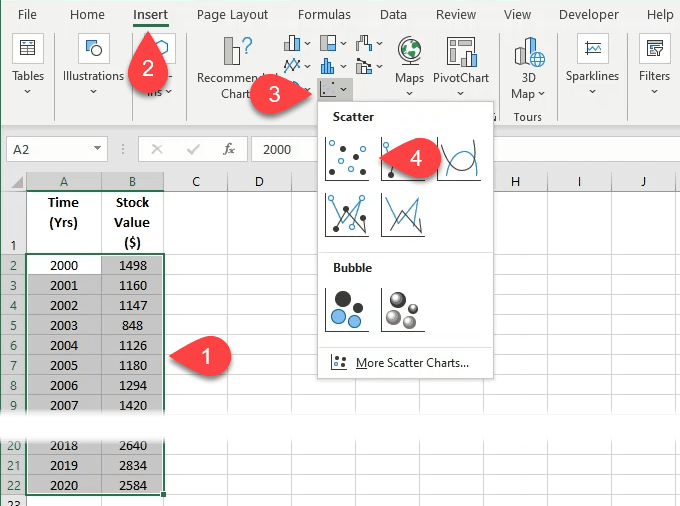Click the Insert Function fx icon
This screenshot has height=506, width=680.
[229, 149]
